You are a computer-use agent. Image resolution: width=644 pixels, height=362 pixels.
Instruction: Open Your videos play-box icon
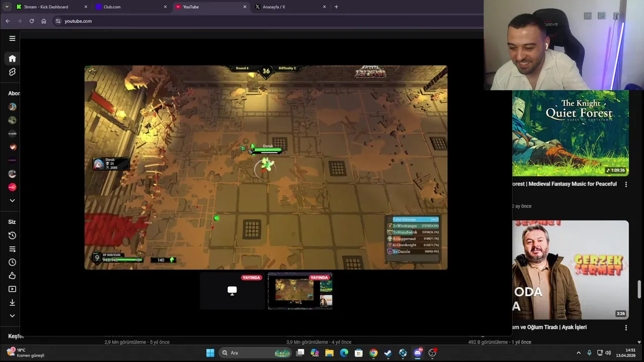click(x=12, y=289)
